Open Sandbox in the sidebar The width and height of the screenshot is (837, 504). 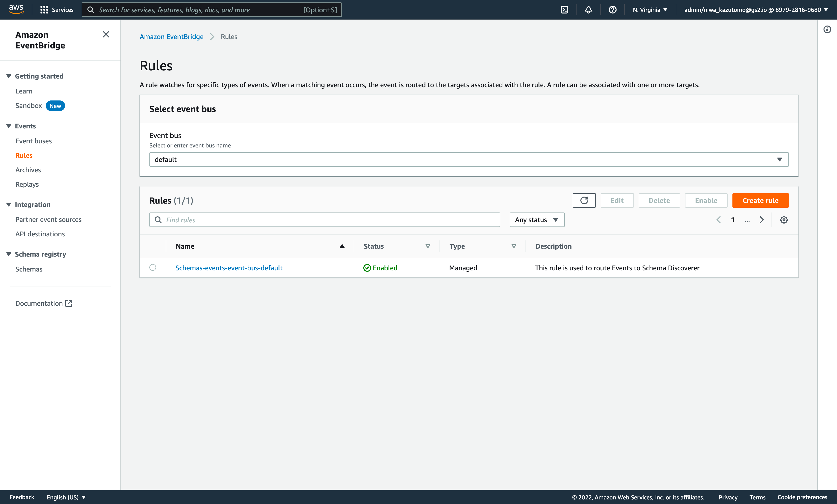[x=28, y=106]
